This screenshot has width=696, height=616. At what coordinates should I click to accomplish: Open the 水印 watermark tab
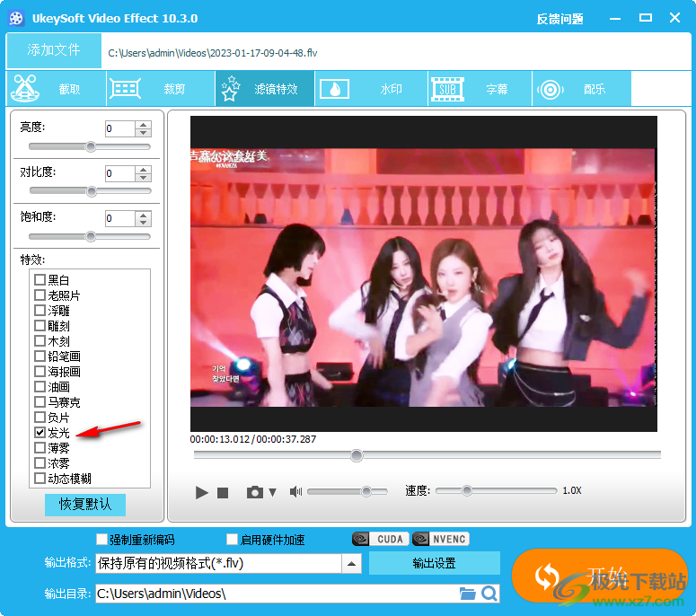pyautogui.click(x=371, y=89)
